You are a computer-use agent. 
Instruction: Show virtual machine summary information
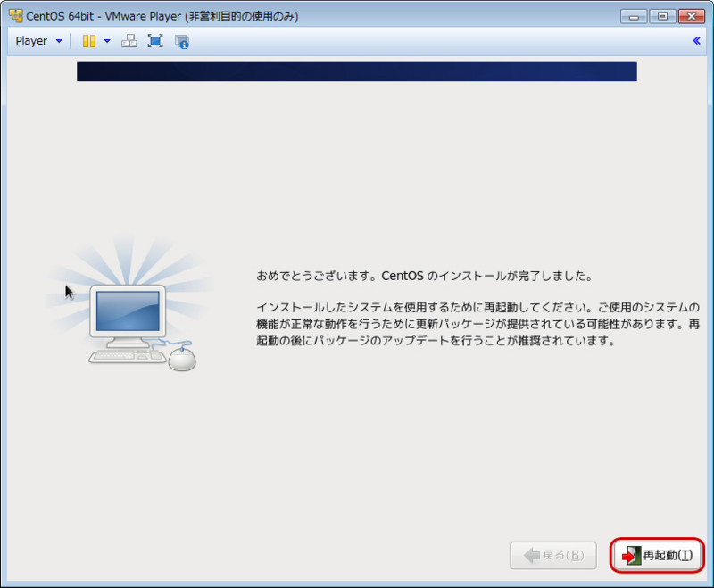pyautogui.click(x=180, y=40)
